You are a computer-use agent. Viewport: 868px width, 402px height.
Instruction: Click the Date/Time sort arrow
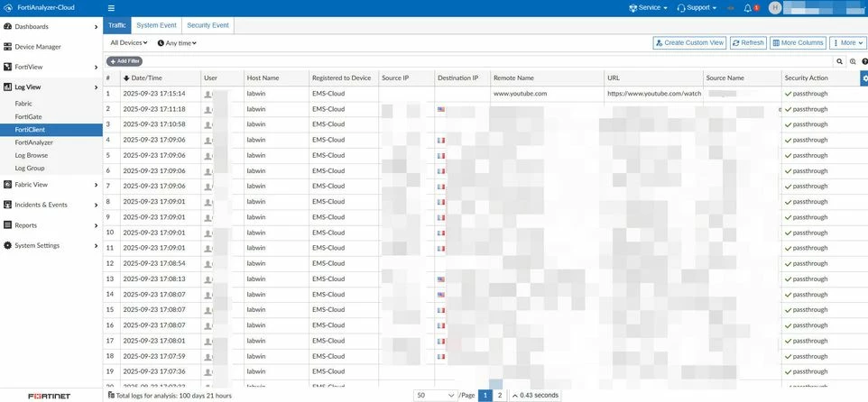click(x=126, y=78)
